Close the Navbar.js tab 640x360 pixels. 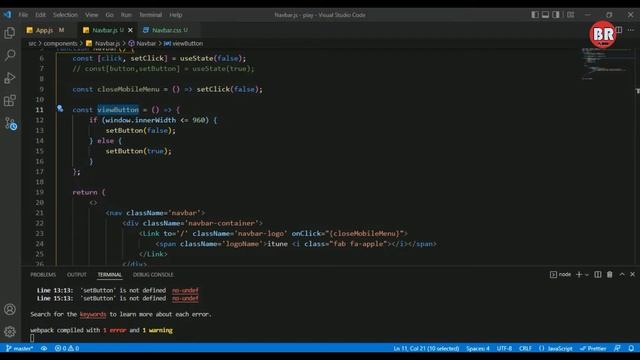[x=130, y=30]
